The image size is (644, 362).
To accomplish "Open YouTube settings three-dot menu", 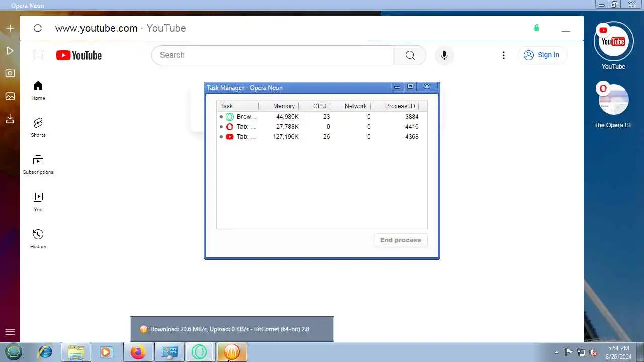I will (503, 55).
